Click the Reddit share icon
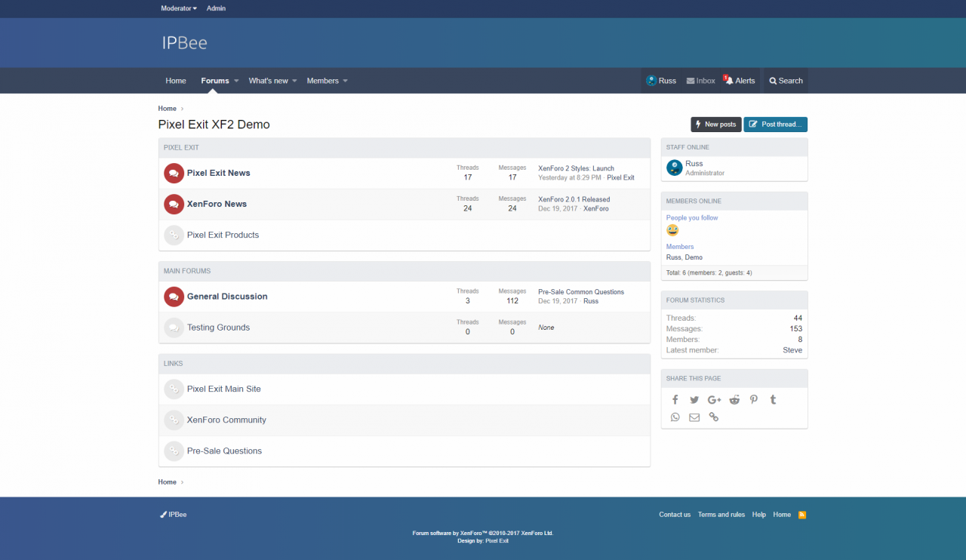 click(734, 400)
